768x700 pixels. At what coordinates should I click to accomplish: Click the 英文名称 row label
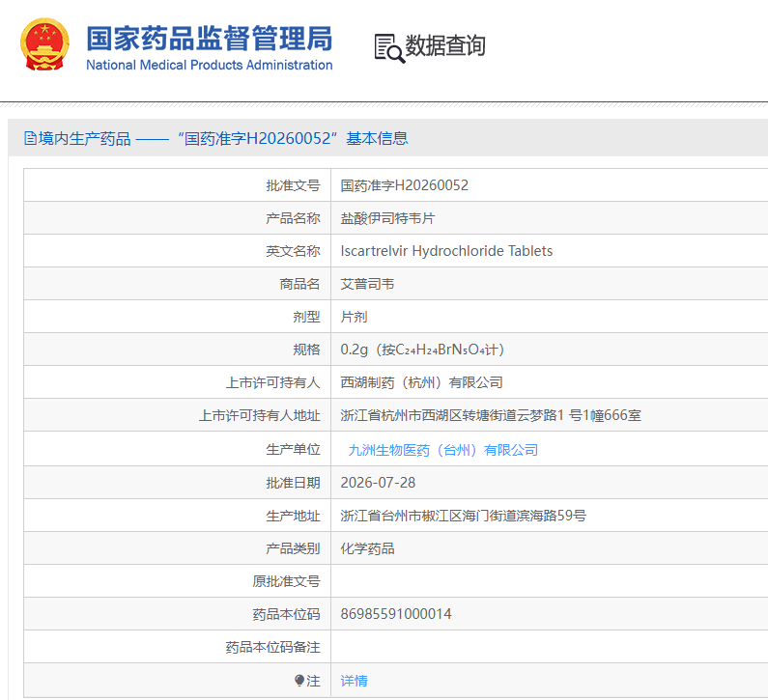[x=293, y=251]
